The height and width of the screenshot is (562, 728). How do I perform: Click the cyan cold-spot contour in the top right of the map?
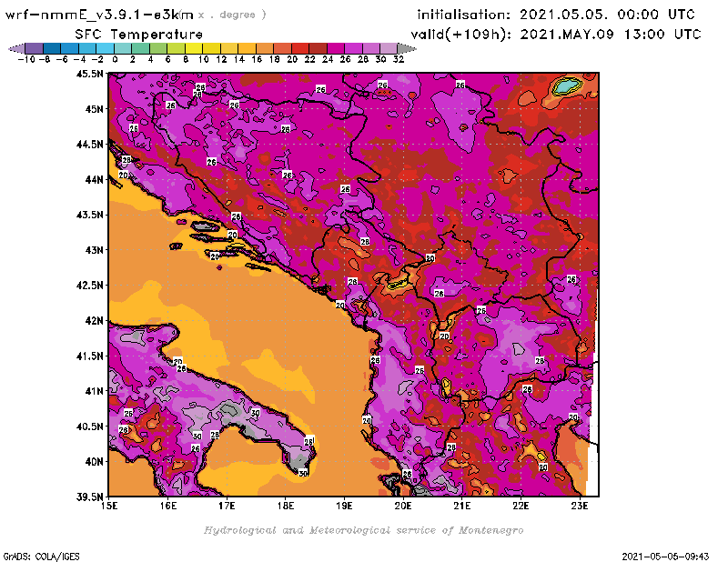[x=566, y=86]
